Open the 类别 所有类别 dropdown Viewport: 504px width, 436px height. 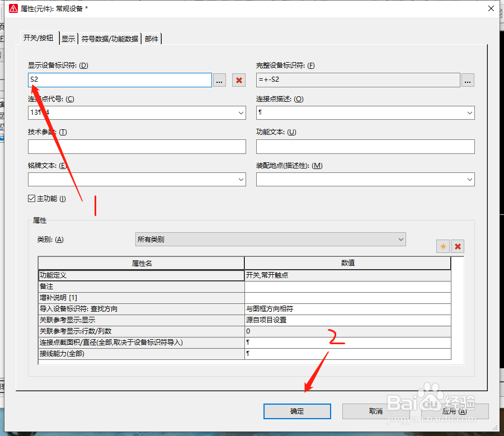(x=271, y=239)
